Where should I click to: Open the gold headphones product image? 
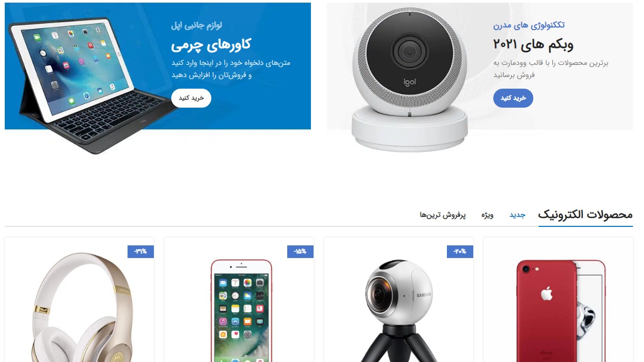click(x=80, y=307)
